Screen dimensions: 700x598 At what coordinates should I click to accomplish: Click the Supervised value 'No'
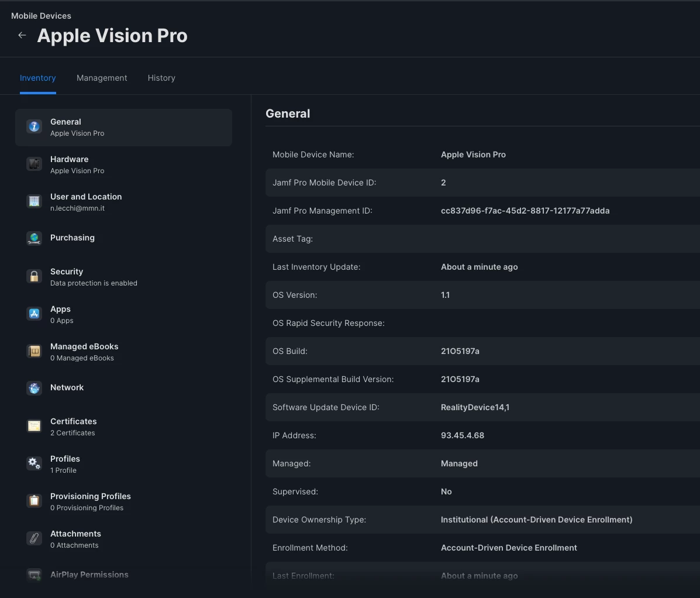click(x=446, y=492)
